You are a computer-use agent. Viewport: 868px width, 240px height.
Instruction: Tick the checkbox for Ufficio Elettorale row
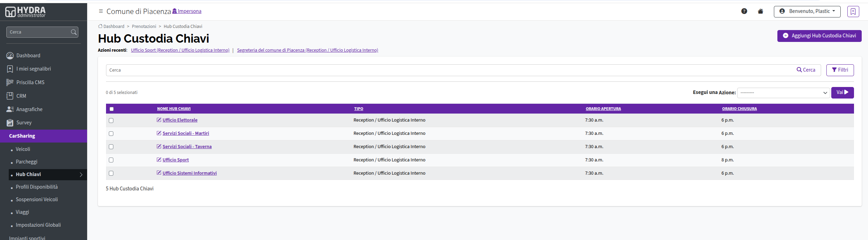111,121
